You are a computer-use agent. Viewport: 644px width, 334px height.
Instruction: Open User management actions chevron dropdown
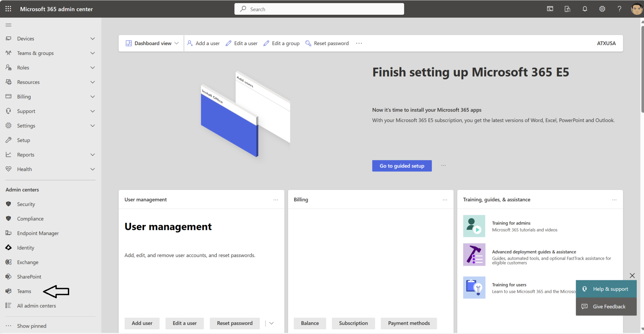pyautogui.click(x=272, y=323)
